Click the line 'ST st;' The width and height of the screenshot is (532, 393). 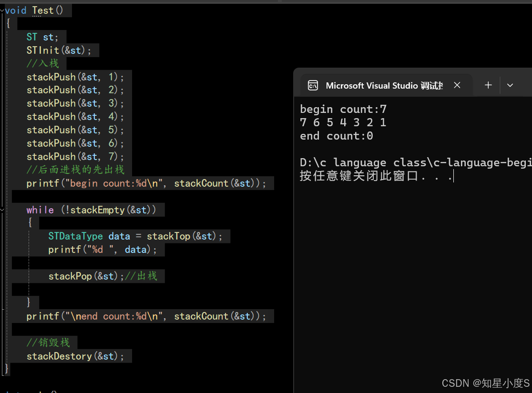tap(42, 37)
